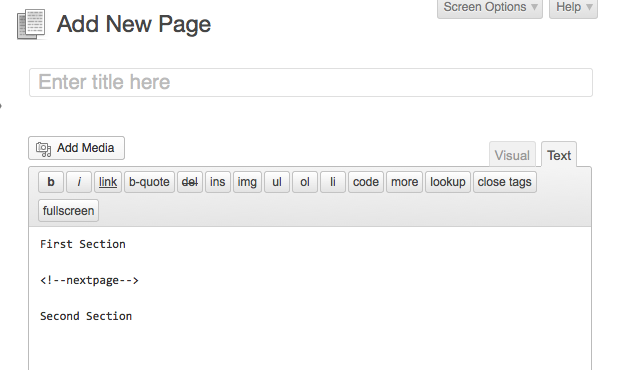Open the fullscreen editor mode
This screenshot has height=370, width=621.
[x=69, y=211]
